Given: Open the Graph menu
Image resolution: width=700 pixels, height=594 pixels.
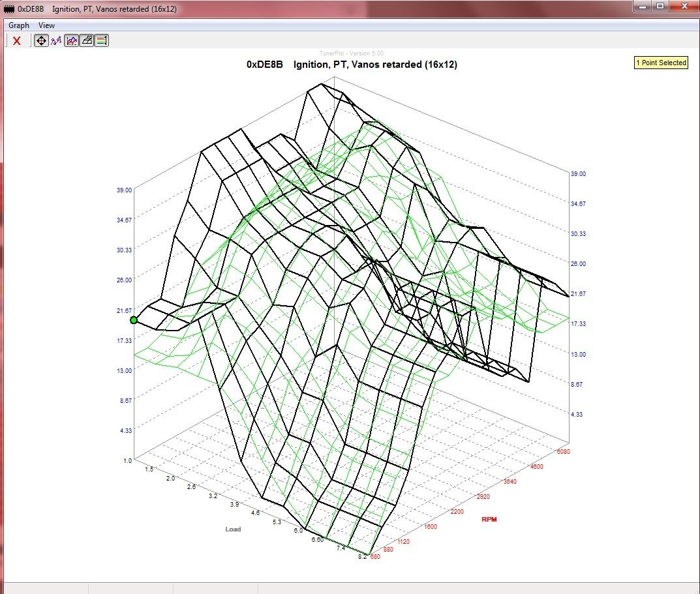Looking at the screenshot, I should (x=18, y=25).
